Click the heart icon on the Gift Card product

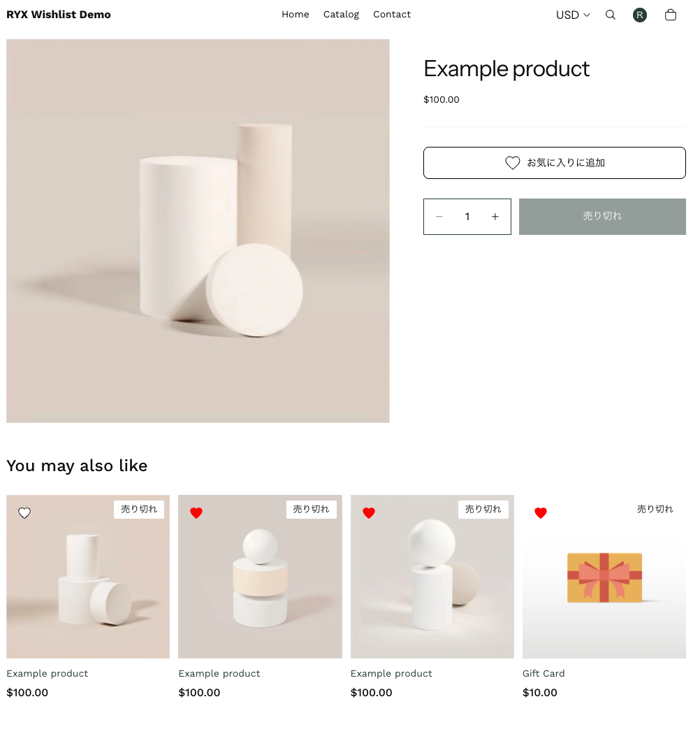point(541,512)
